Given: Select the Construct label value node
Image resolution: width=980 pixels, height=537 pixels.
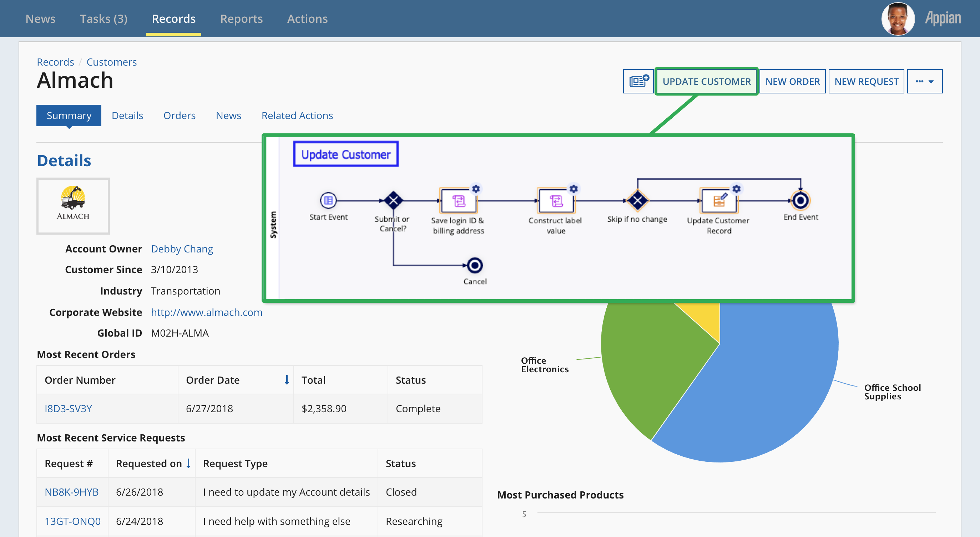Looking at the screenshot, I should [x=556, y=200].
